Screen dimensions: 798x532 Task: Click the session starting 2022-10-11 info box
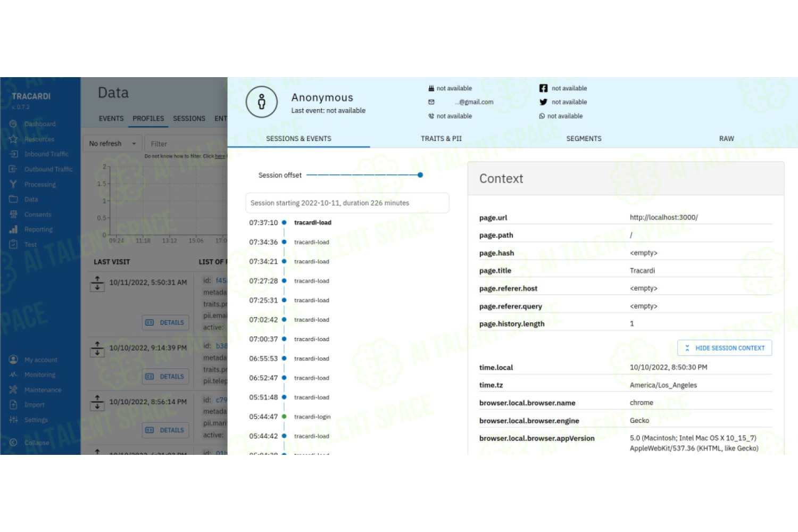coord(347,203)
